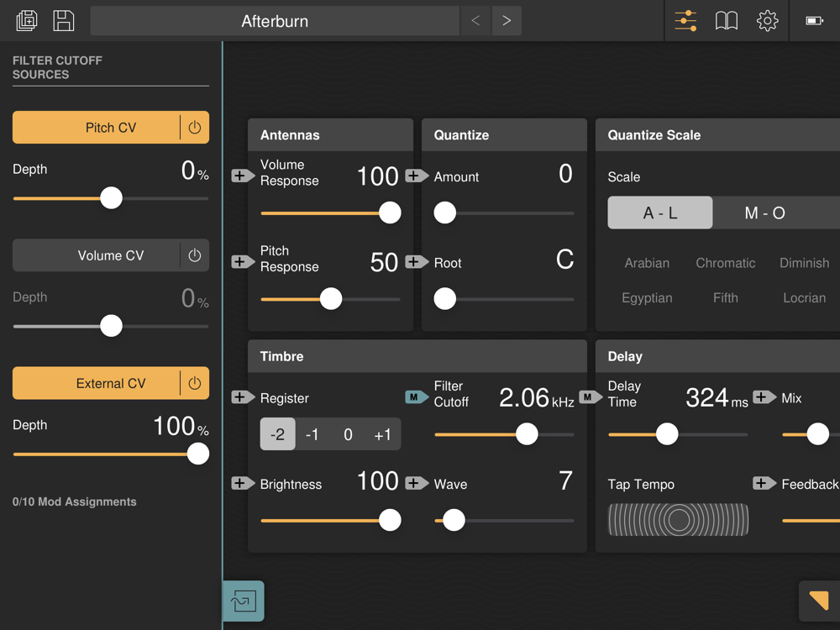
Task: Toggle External CV power button
Action: coord(195,384)
